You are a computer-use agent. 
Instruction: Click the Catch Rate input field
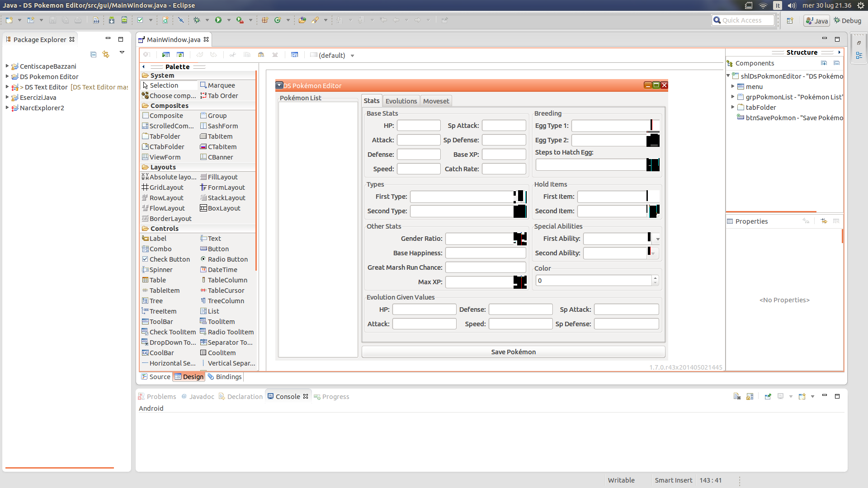coord(504,169)
